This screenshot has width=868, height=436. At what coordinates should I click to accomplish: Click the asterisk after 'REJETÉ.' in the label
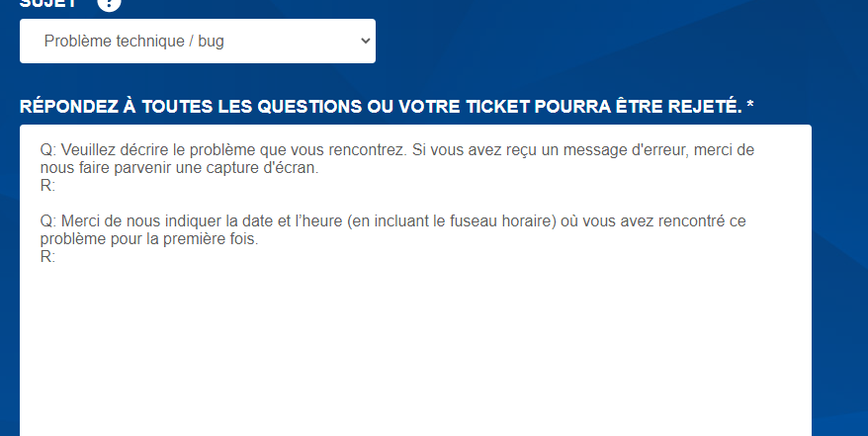click(x=750, y=105)
